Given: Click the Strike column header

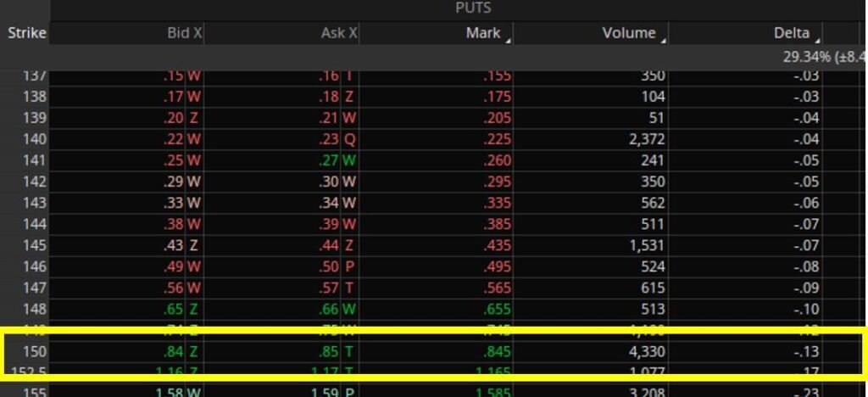Looking at the screenshot, I should (25, 33).
